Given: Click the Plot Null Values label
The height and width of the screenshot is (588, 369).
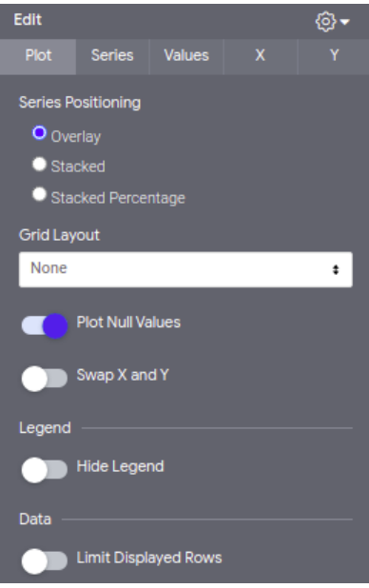Looking at the screenshot, I should click(x=128, y=323).
